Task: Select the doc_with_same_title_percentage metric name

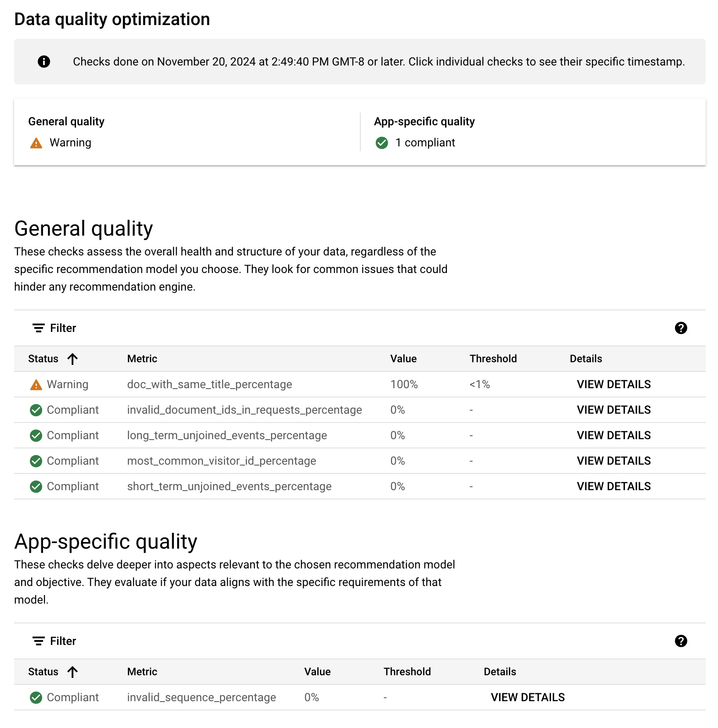Action: pos(210,384)
